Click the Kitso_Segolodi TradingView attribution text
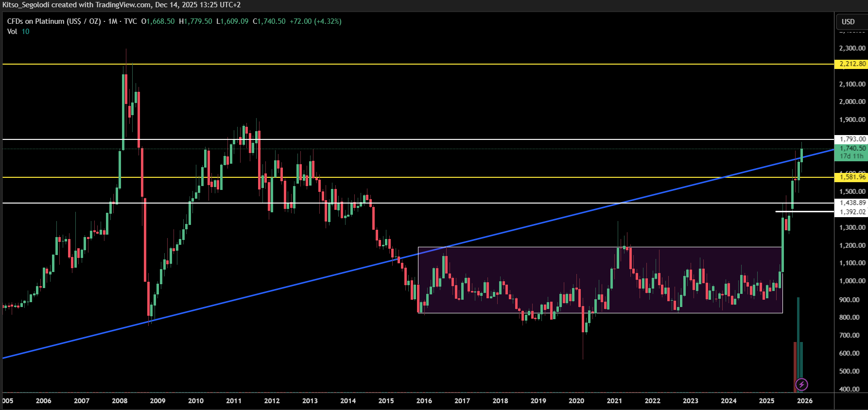 (x=122, y=5)
